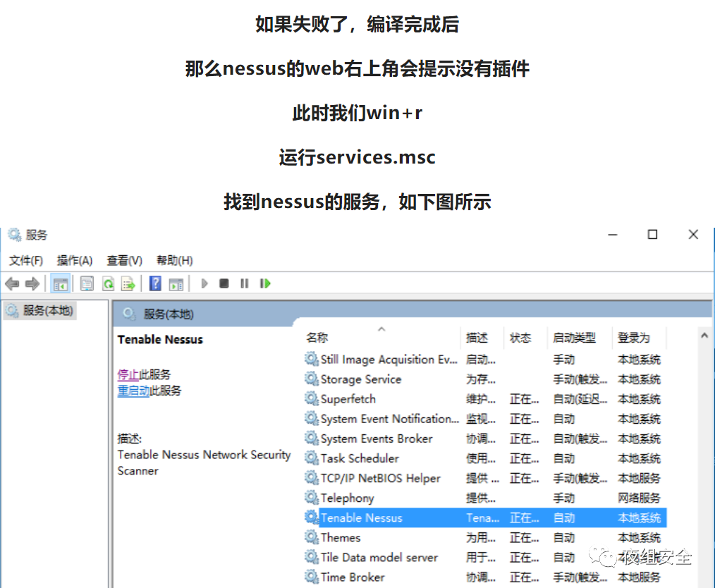Toggle Show/Hide Console Tree toolbar icon
This screenshot has height=588, width=715.
coord(60,284)
